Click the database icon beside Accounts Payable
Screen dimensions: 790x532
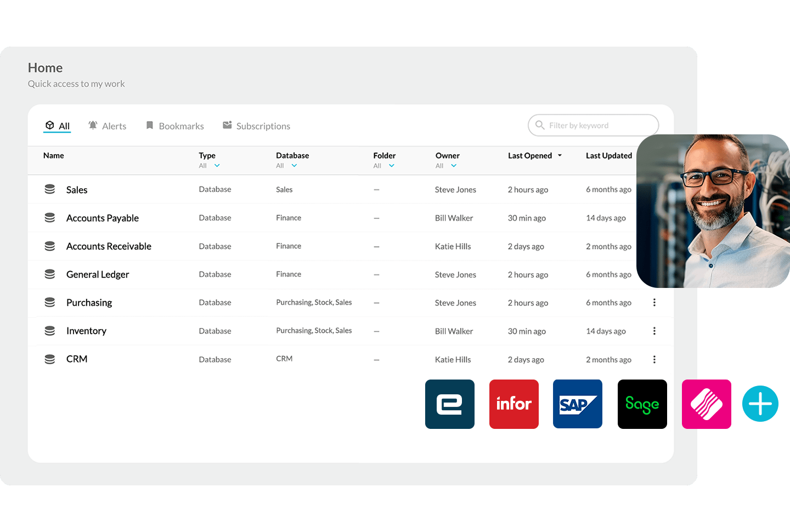[x=50, y=218]
